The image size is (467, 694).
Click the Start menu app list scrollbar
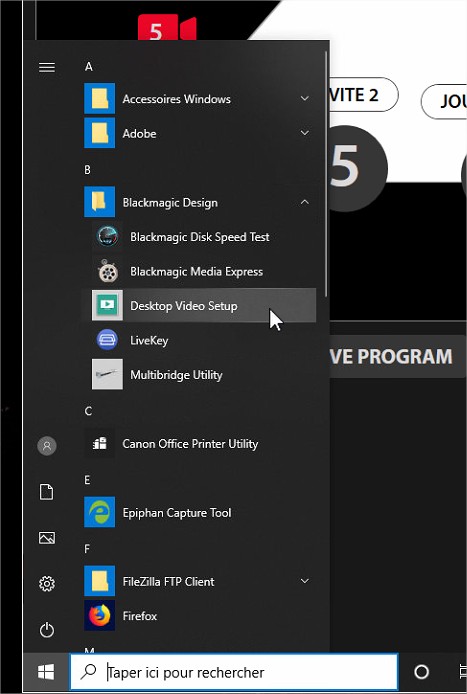coord(327,174)
